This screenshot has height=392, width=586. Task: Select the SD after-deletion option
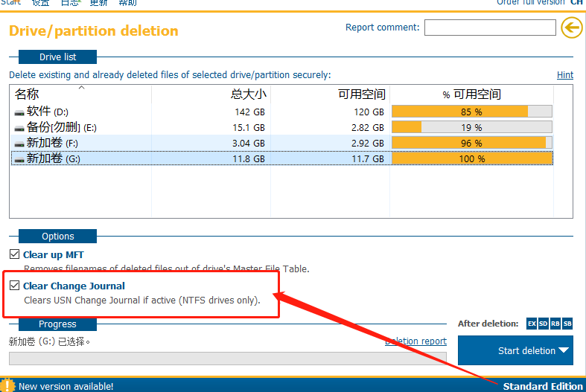(x=544, y=324)
